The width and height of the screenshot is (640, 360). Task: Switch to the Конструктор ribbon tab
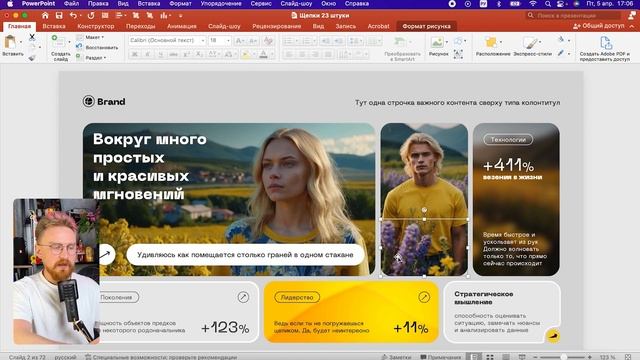[x=96, y=26]
